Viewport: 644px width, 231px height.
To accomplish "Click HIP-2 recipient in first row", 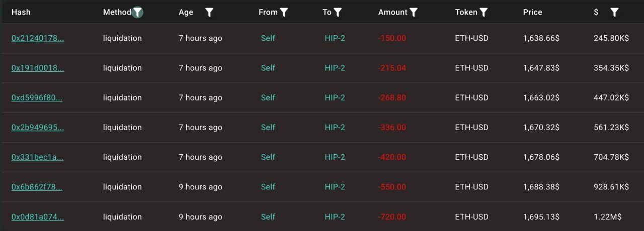I will click(x=335, y=38).
